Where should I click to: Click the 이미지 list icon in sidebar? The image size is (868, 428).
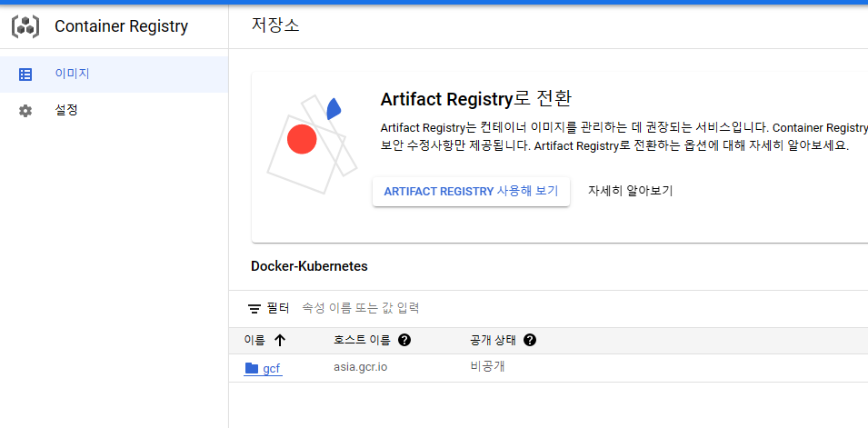(x=25, y=75)
